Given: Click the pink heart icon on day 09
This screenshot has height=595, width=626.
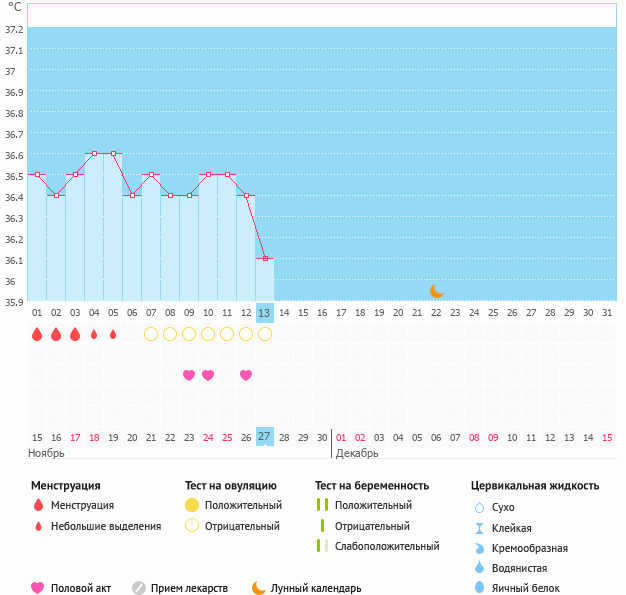Looking at the screenshot, I should coord(189,375).
